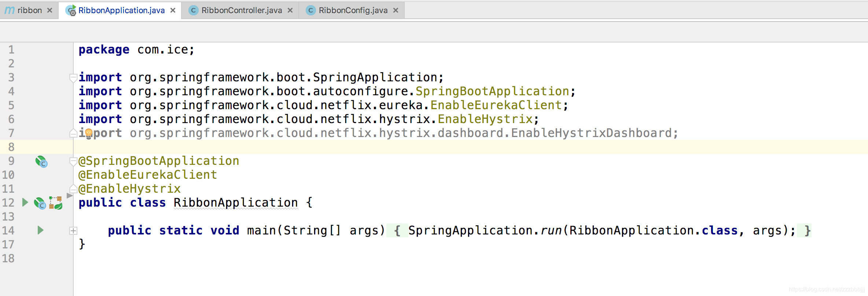This screenshot has width=868, height=296.
Task: Close the RibbonApplication.java tab
Action: coord(173,10)
